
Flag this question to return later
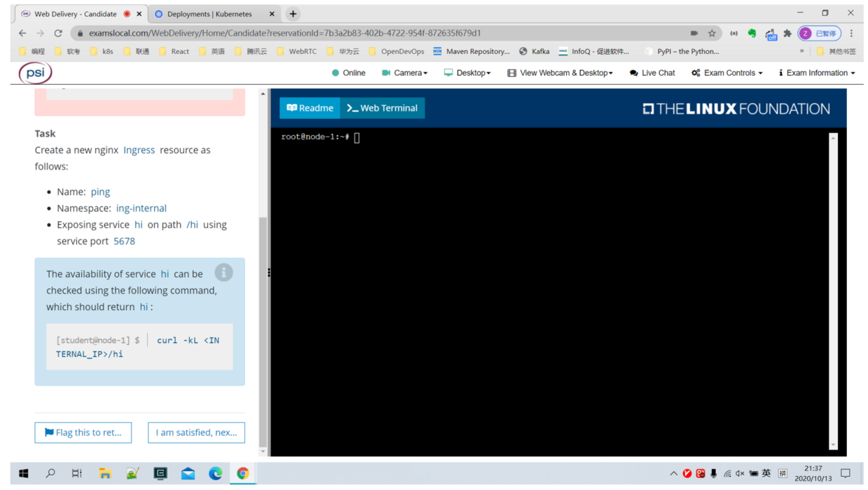click(x=83, y=433)
